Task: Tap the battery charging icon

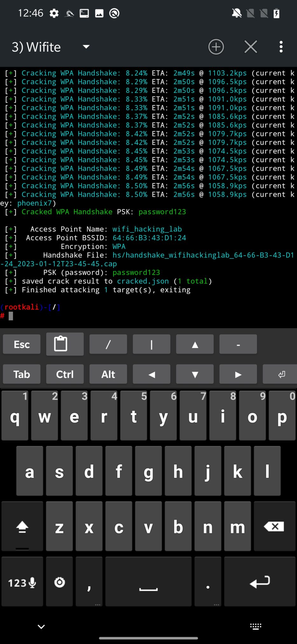Action: pyautogui.click(x=276, y=13)
